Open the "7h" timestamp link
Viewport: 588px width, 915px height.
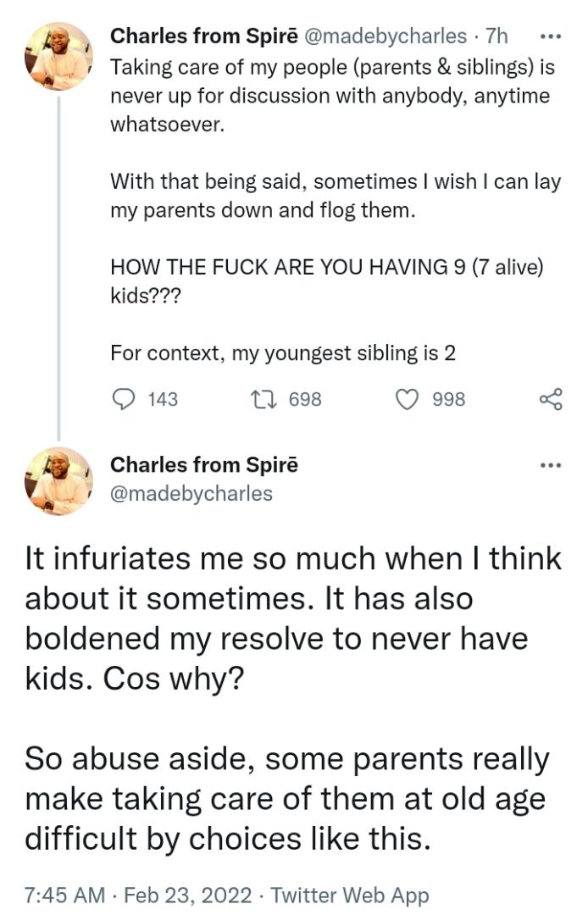pos(497,36)
